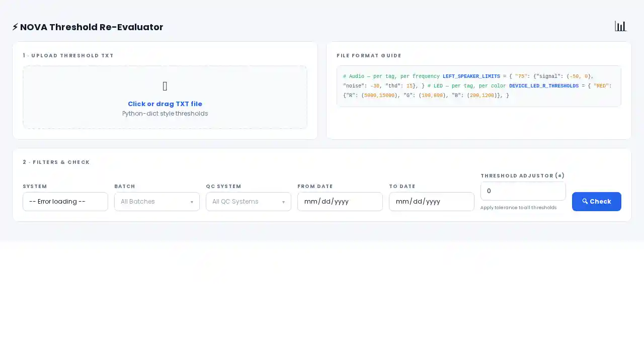The image size is (644, 362).
Task: Focus the Threshold Adjustor value field
Action: (523, 191)
